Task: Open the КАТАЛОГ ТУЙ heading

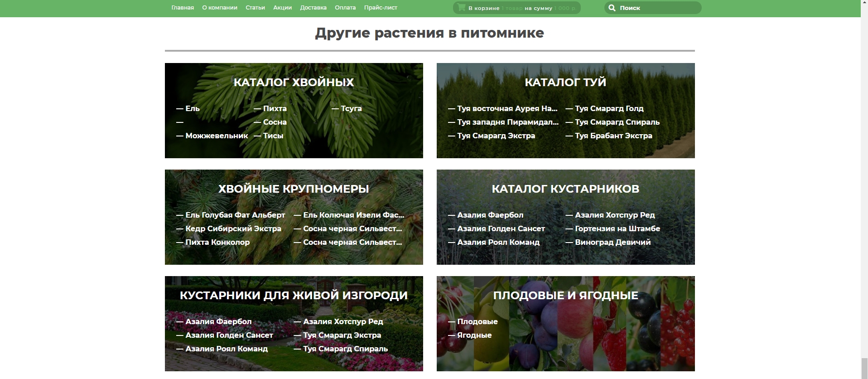Action: coord(565,82)
